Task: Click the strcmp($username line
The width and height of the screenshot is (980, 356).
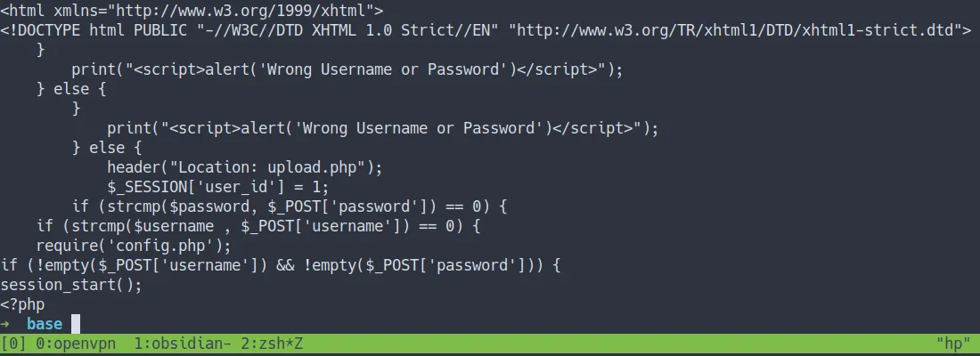Action: pyautogui.click(x=258, y=227)
